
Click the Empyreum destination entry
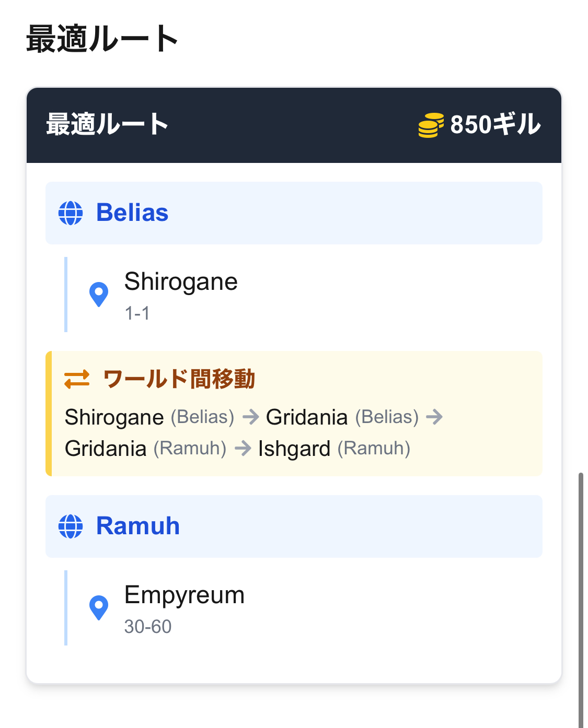[185, 596]
